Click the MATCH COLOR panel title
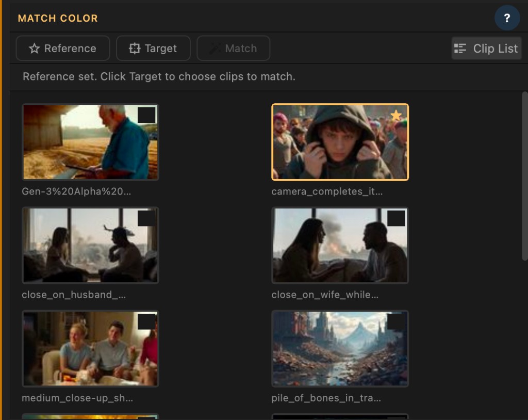 click(58, 18)
